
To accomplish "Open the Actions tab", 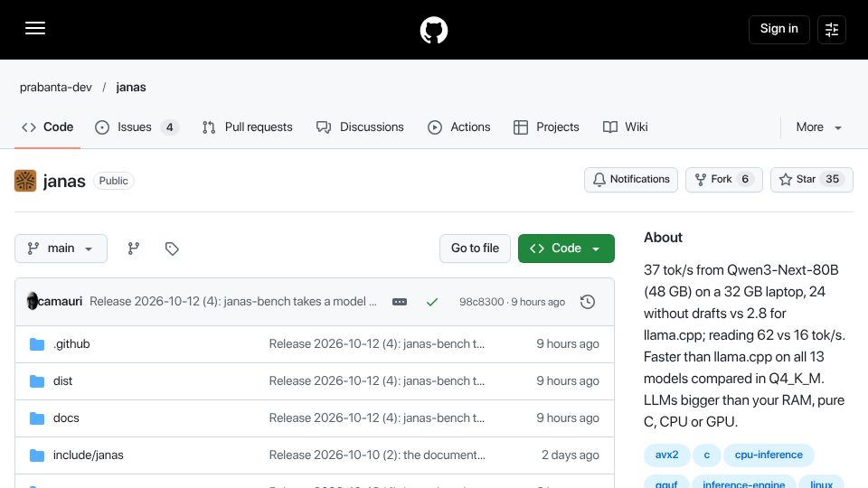I will [459, 127].
